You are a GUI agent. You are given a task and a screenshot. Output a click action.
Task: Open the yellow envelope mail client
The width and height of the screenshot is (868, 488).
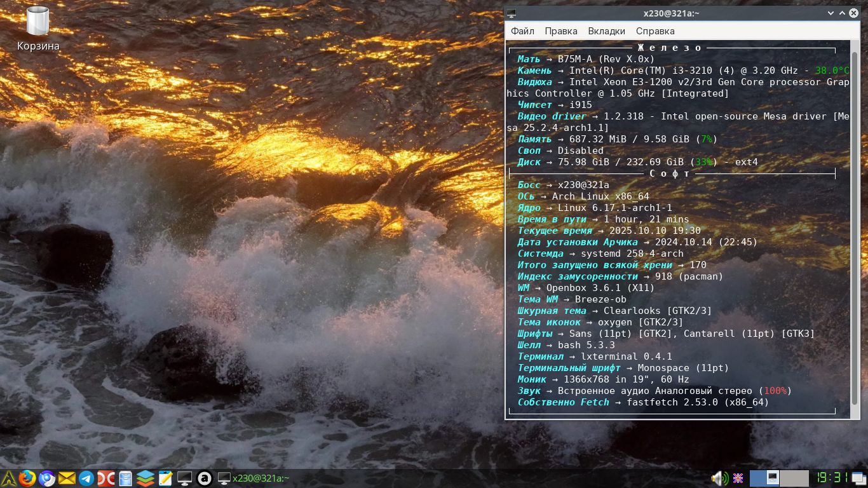[67, 478]
